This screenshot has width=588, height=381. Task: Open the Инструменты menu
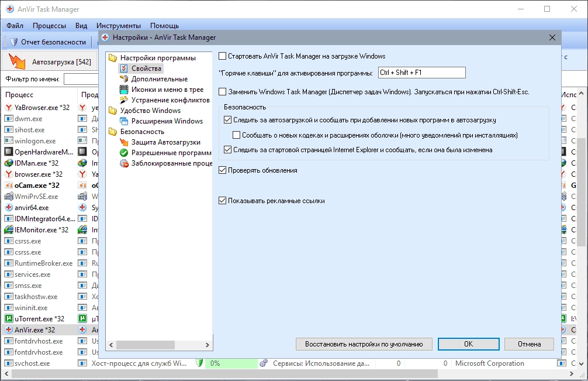tap(119, 26)
